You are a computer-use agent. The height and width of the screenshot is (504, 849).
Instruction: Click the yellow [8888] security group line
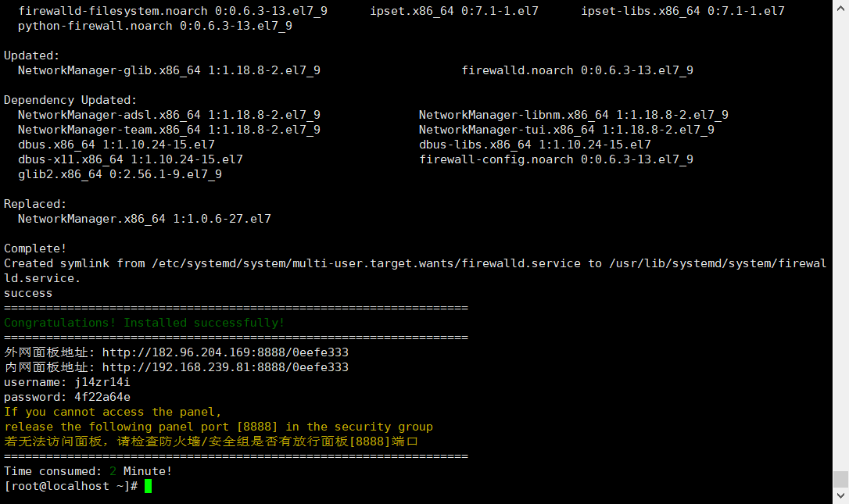(x=218, y=427)
